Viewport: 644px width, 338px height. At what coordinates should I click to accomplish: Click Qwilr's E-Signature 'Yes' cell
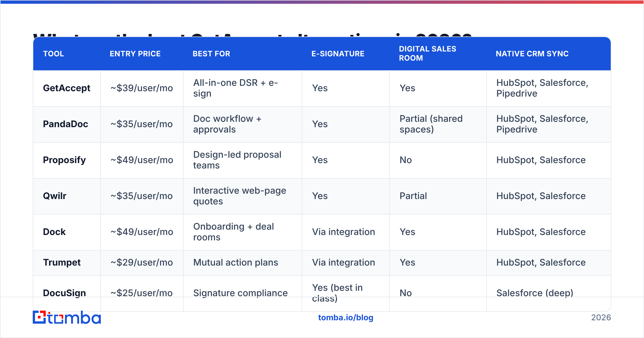[x=346, y=196]
